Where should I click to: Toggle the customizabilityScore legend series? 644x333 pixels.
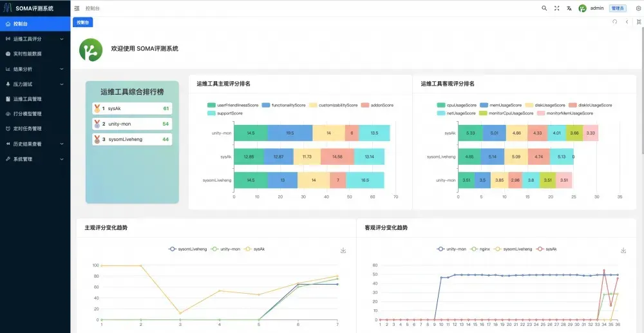(333, 105)
